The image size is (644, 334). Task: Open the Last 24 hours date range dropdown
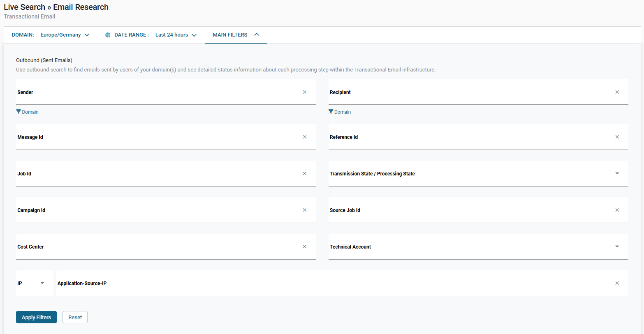pos(176,35)
